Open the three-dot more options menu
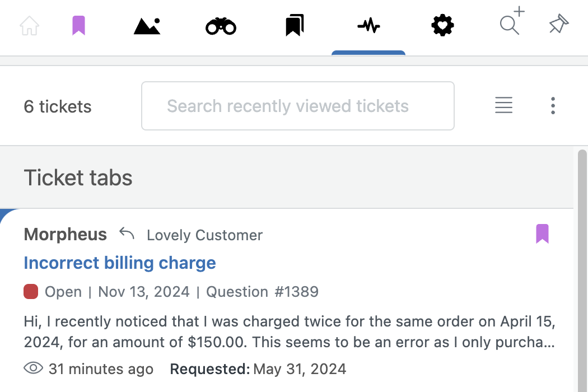The height and width of the screenshot is (392, 588). point(553,106)
